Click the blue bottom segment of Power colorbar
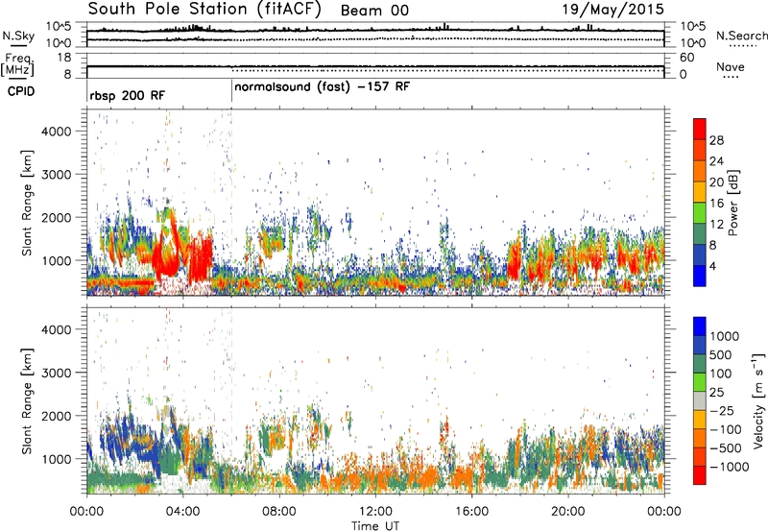The image size is (768, 532). tap(700, 276)
